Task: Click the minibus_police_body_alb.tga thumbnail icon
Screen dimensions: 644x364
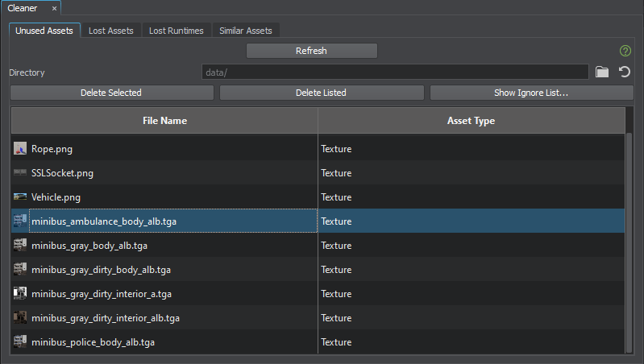Action: (20, 342)
